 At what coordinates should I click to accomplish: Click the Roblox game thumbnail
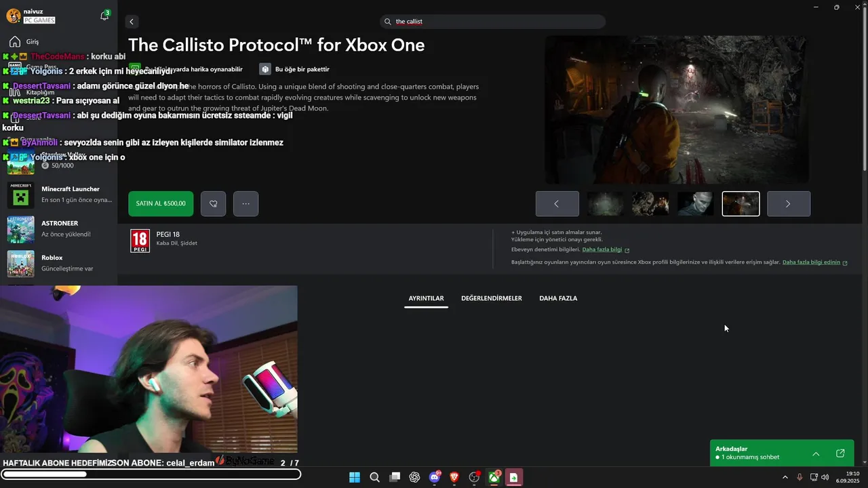pyautogui.click(x=20, y=264)
